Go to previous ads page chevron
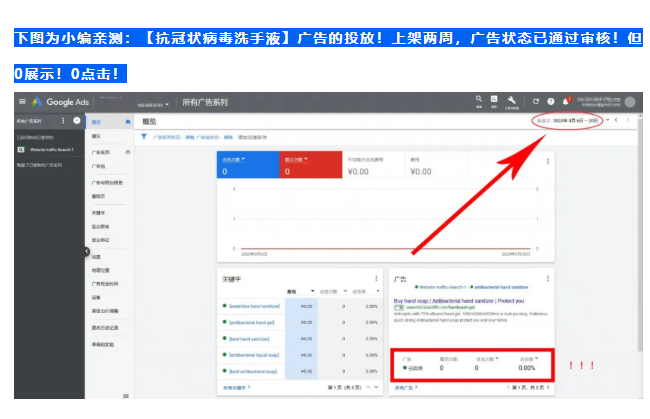 (x=508, y=387)
